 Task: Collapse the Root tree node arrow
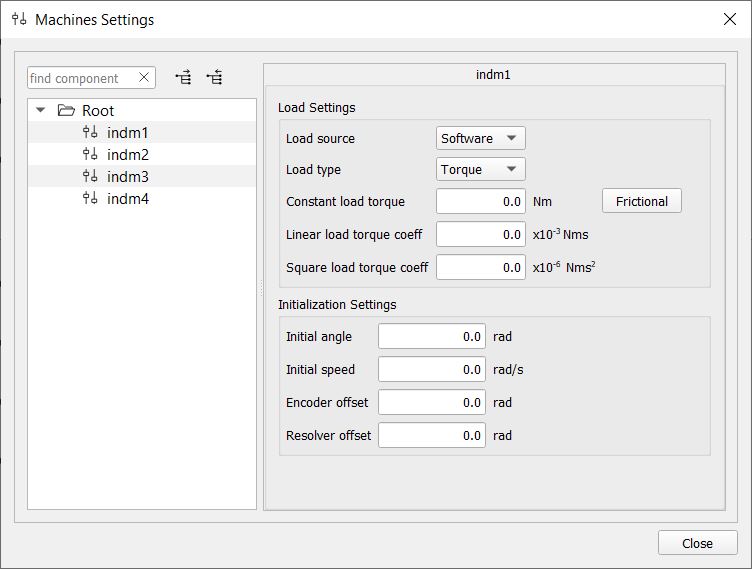pos(41,111)
